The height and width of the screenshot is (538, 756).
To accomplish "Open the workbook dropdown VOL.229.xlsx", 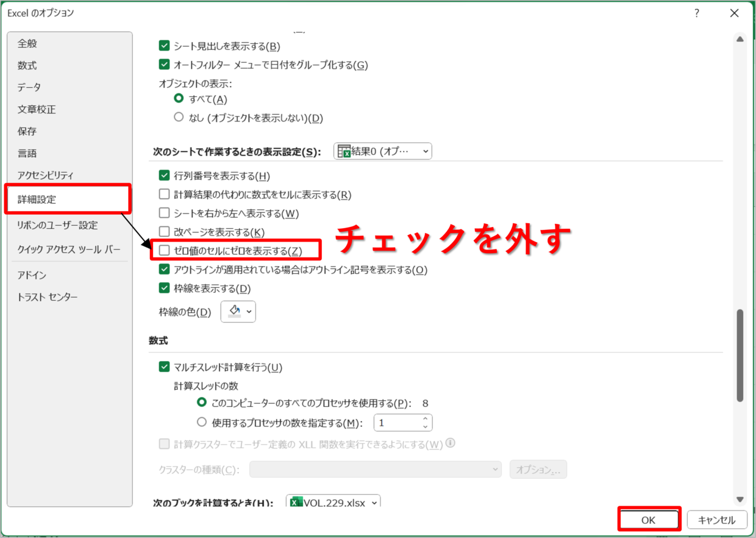I will tap(333, 503).
